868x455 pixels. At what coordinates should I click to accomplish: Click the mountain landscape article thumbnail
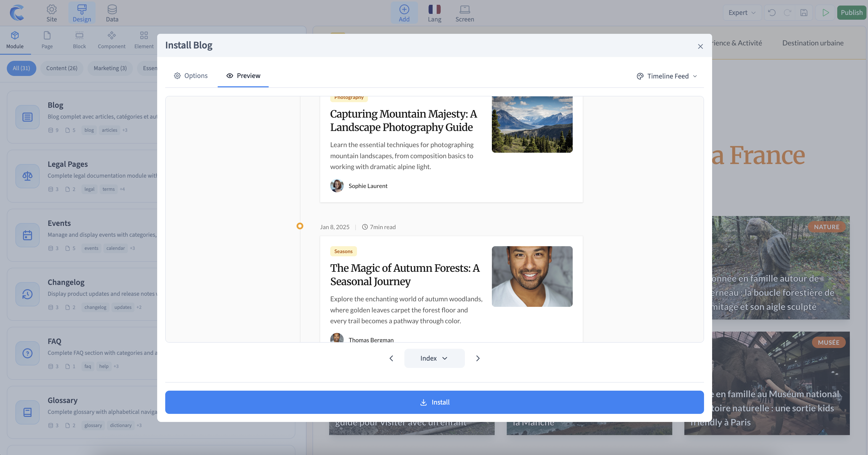click(532, 124)
